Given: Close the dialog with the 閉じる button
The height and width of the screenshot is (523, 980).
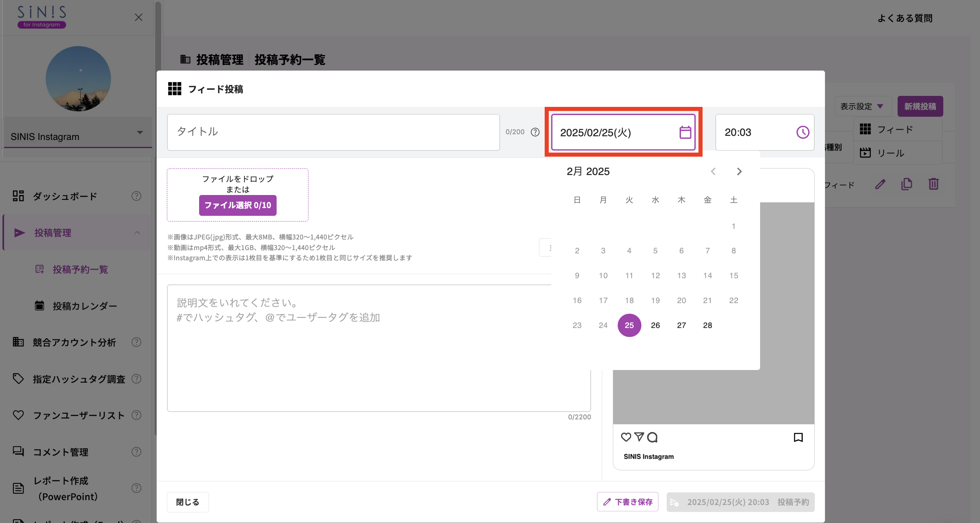Looking at the screenshot, I should pyautogui.click(x=187, y=502).
